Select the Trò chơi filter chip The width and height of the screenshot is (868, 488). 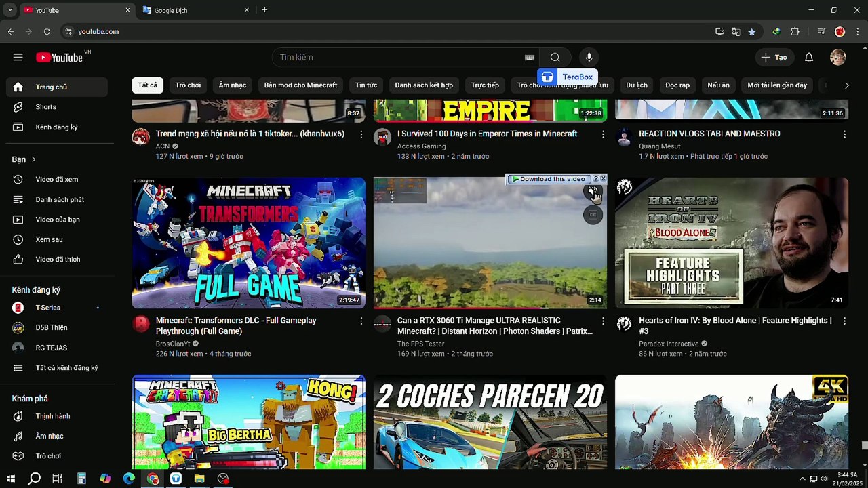click(188, 85)
